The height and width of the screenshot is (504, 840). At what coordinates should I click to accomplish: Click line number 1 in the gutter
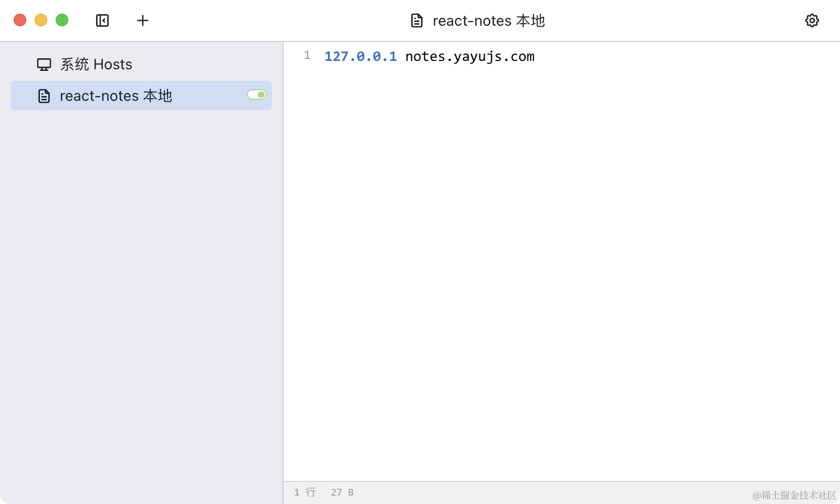tap(307, 56)
